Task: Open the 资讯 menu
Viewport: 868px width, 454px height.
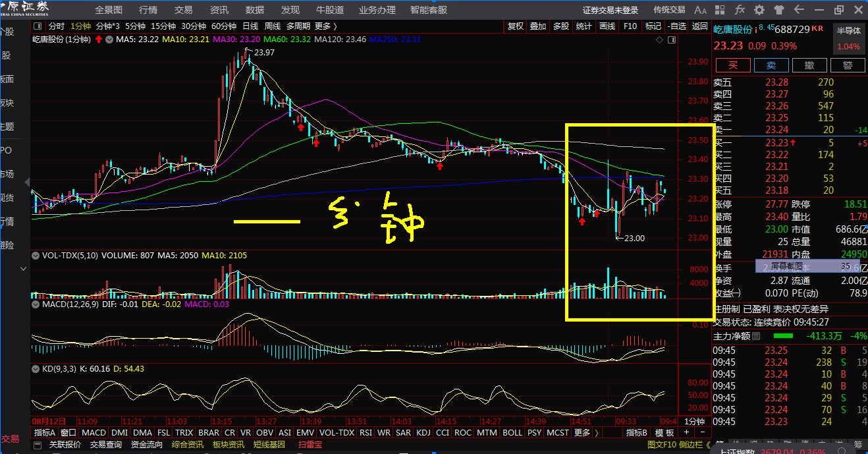Action: (219, 10)
